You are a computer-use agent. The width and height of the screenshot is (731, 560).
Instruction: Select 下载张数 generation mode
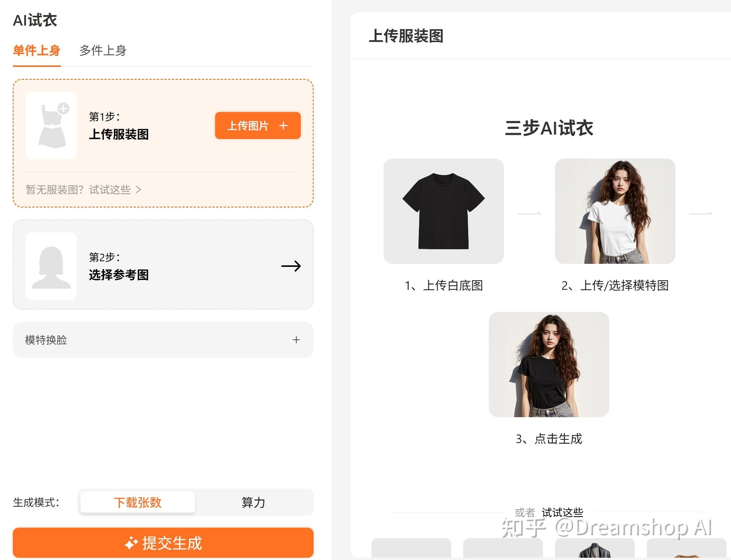(138, 502)
